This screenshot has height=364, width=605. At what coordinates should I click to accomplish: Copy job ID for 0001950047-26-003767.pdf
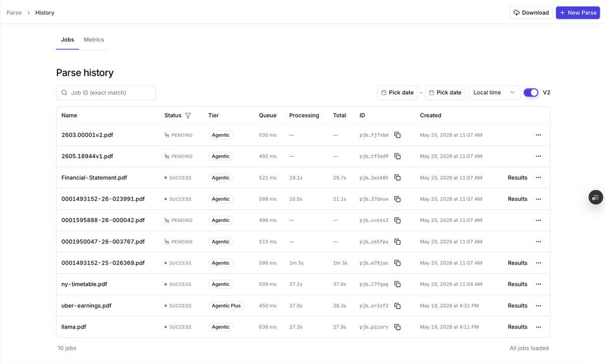[x=397, y=241]
